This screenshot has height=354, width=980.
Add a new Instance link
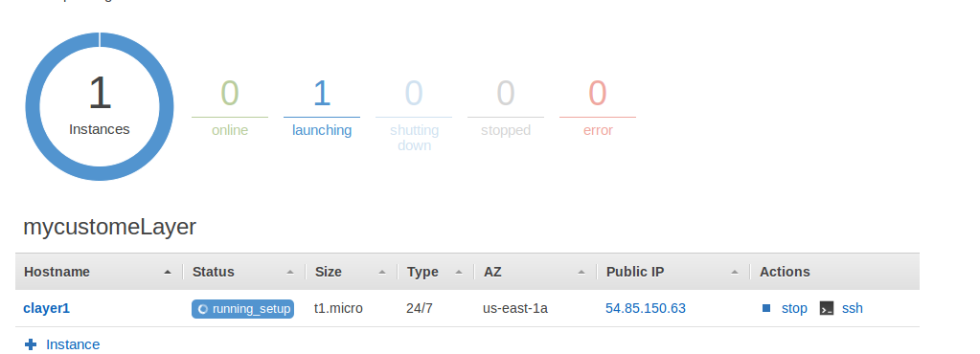[x=73, y=344]
